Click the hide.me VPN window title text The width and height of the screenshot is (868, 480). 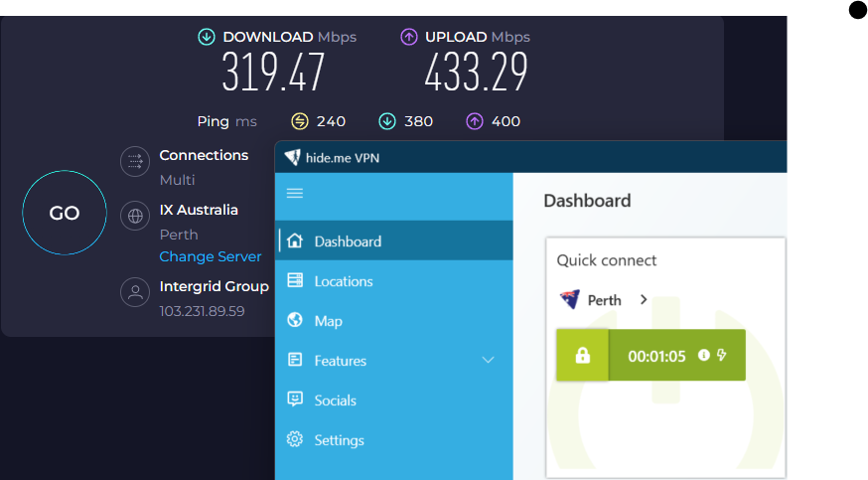342,158
